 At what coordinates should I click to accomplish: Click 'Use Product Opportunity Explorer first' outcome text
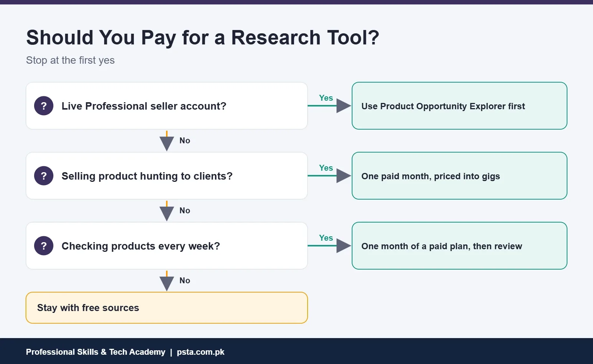point(443,106)
